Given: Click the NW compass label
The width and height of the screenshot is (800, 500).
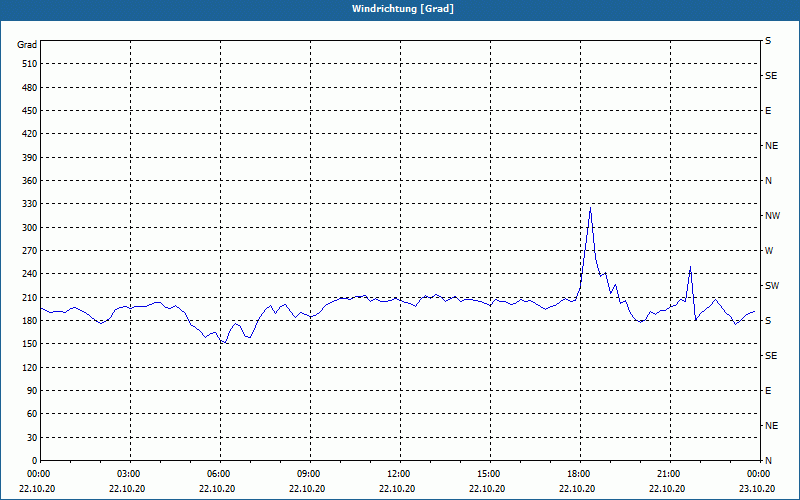Looking at the screenshot, I should [772, 216].
